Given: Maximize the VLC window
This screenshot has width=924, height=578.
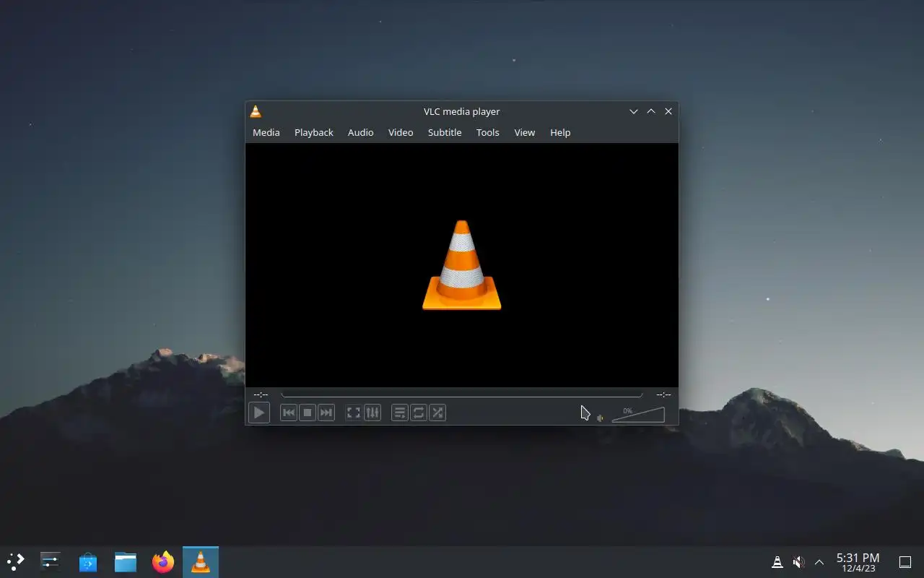Looking at the screenshot, I should pos(651,111).
